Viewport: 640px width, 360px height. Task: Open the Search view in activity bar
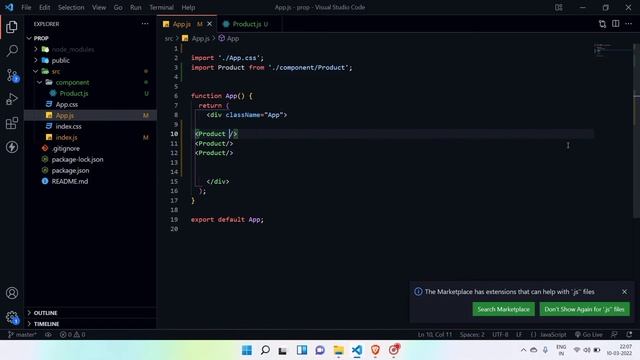tap(12, 51)
